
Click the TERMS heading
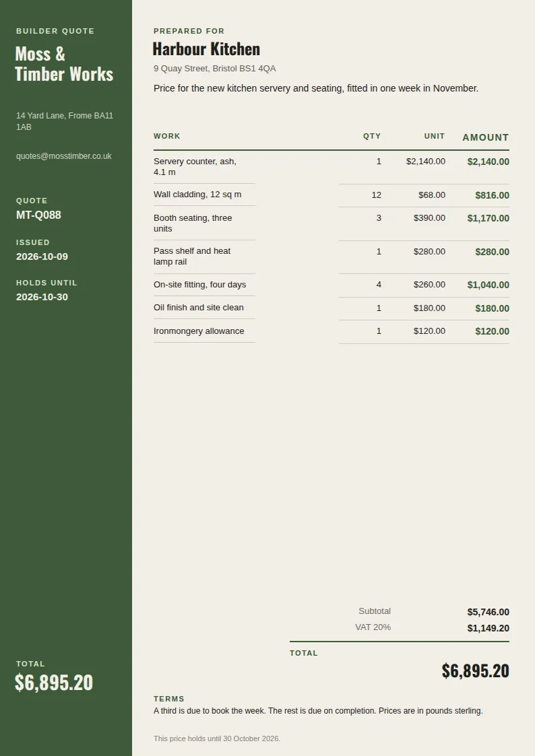(169, 699)
